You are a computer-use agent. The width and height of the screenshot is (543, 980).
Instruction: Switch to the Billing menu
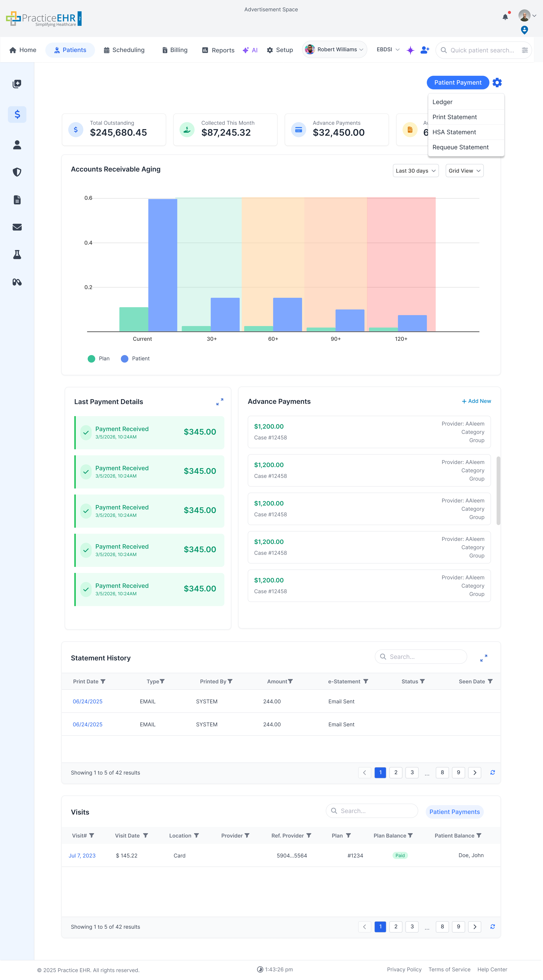174,50
